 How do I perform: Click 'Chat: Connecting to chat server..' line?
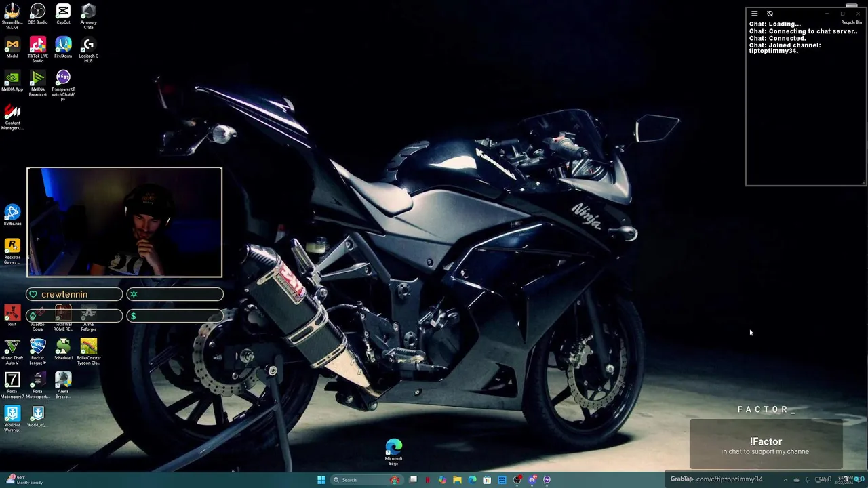click(803, 31)
